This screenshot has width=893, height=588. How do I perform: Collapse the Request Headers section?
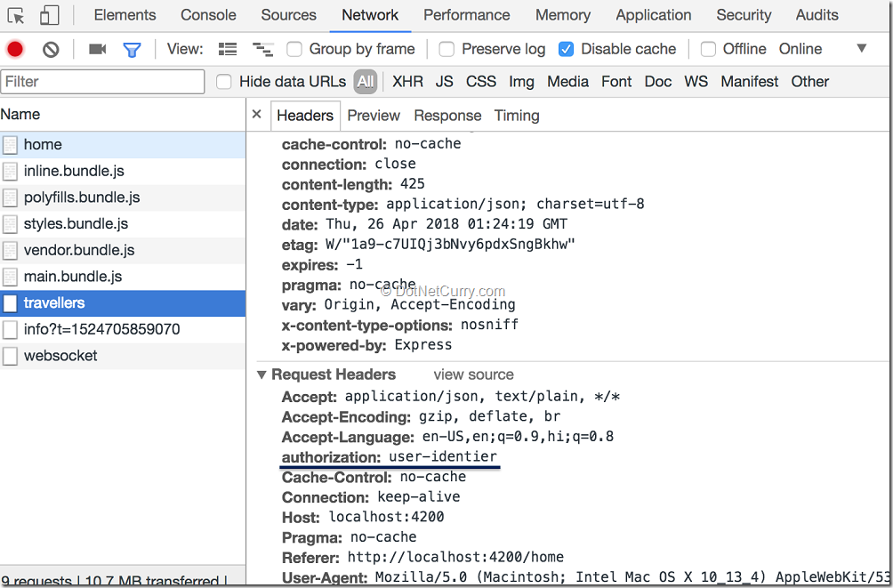coord(261,375)
